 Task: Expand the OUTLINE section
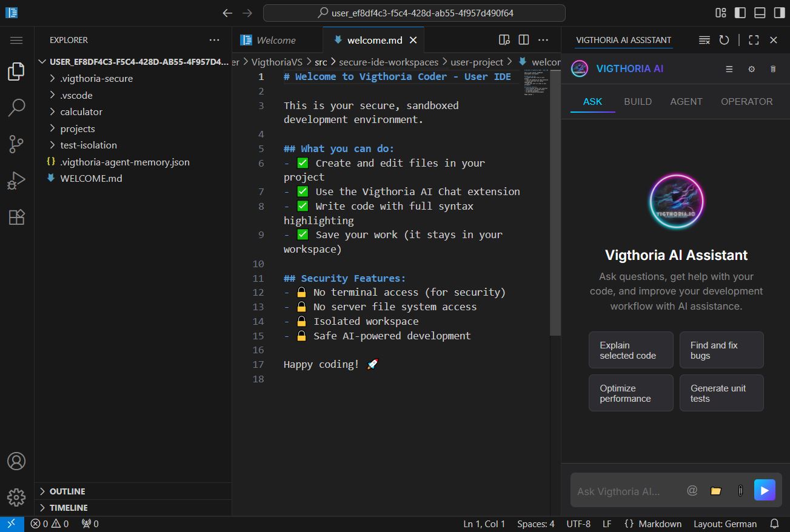point(67,491)
